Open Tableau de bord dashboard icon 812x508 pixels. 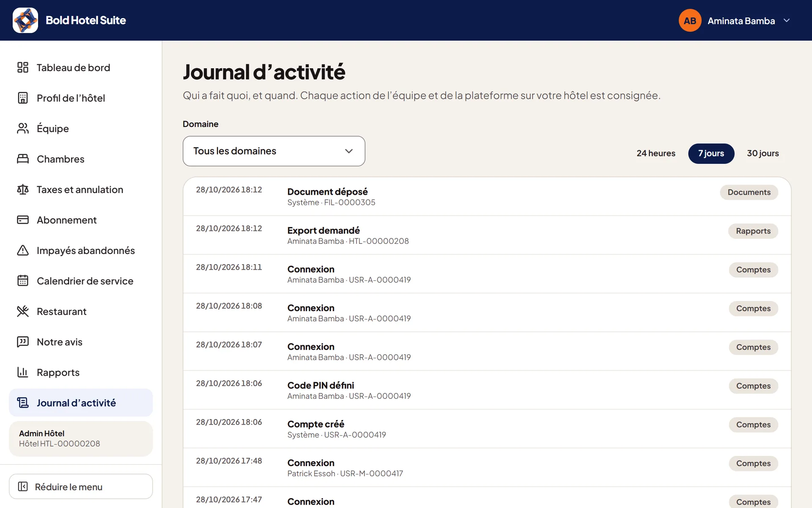(23, 67)
